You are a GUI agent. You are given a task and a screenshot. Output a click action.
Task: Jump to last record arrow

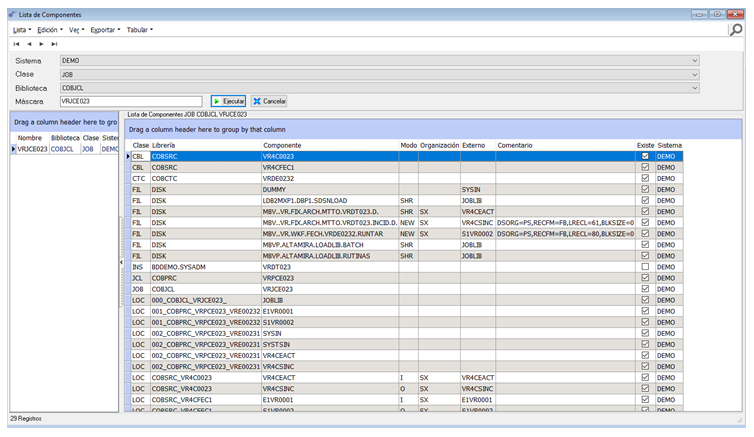pyautogui.click(x=54, y=44)
